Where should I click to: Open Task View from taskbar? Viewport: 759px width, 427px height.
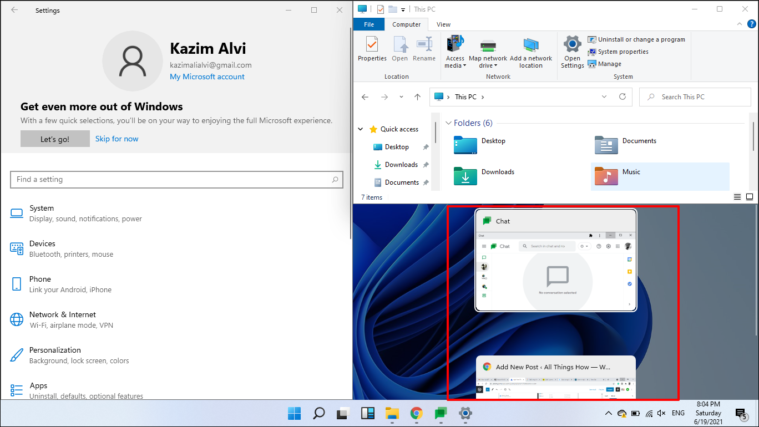point(343,413)
